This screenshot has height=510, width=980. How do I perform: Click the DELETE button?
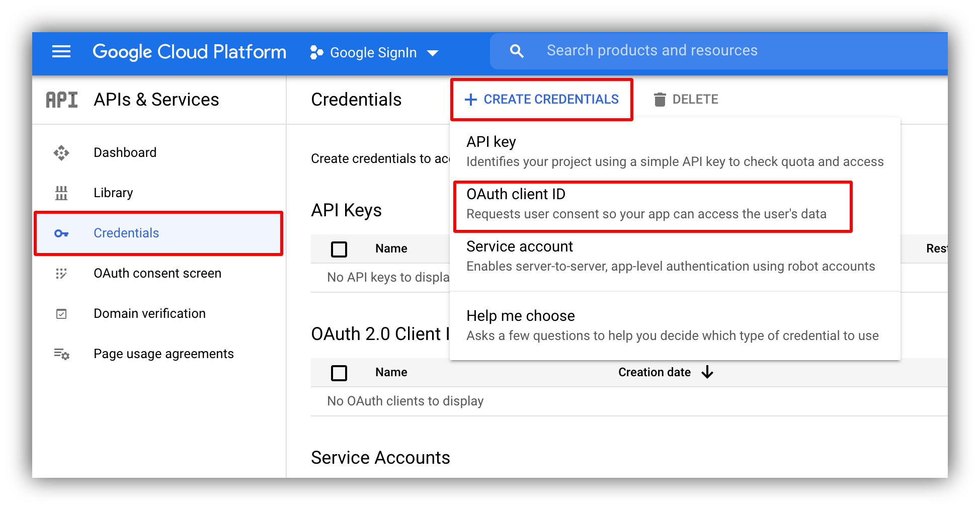696,99
